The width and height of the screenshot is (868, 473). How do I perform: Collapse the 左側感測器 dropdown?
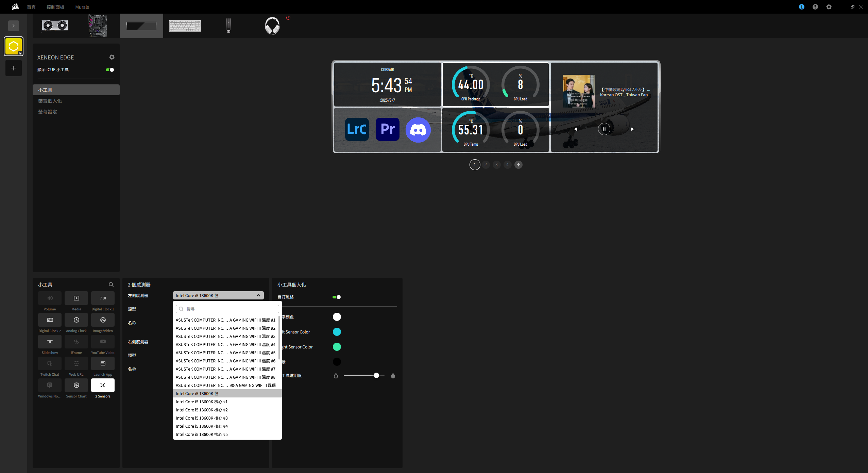pyautogui.click(x=258, y=295)
